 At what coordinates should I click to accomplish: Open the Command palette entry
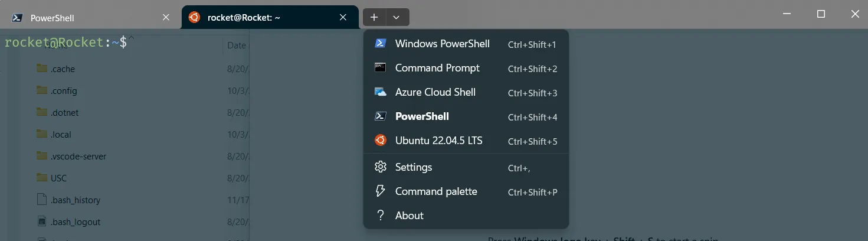coord(466,191)
